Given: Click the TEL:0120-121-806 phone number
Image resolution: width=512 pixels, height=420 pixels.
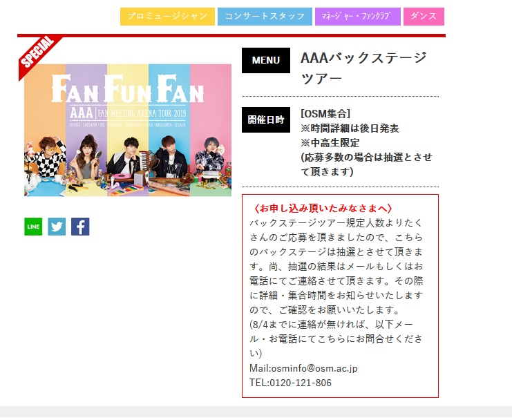Looking at the screenshot, I should click(x=290, y=383).
